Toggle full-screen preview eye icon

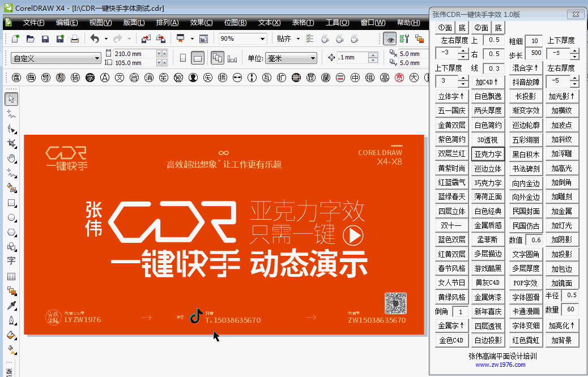click(390, 40)
